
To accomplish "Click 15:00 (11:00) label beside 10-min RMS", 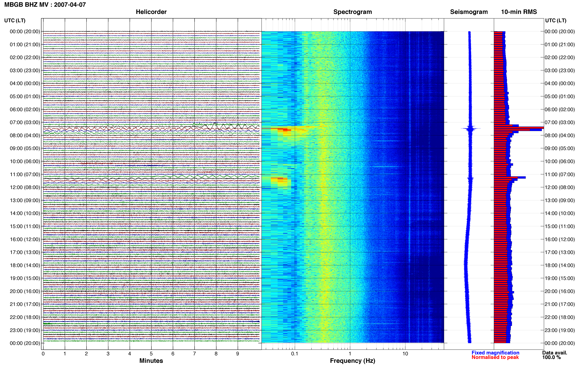I will tap(560, 226).
